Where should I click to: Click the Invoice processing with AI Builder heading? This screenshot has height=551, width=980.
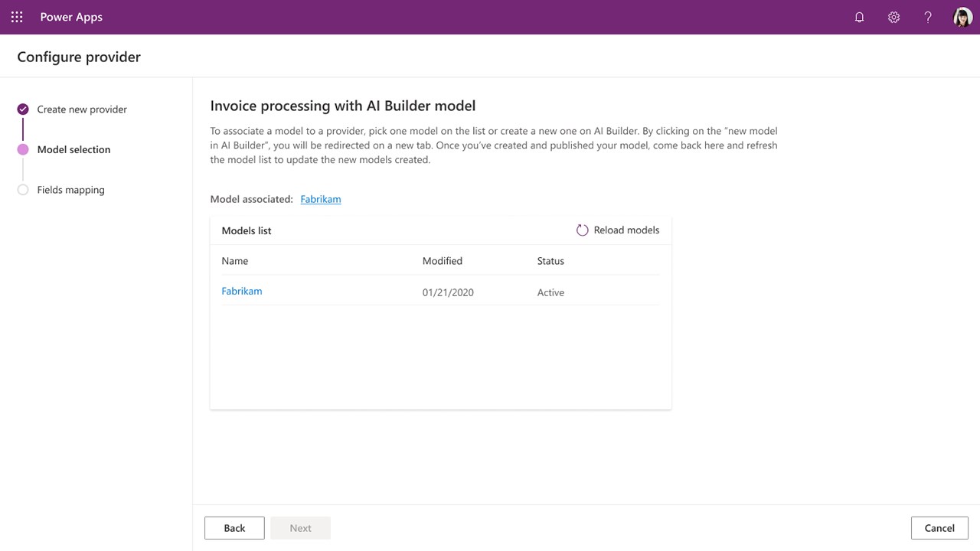tap(343, 106)
